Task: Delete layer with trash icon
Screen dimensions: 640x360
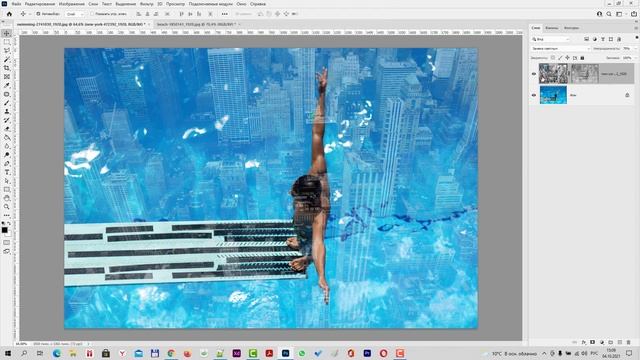Action: (629, 342)
